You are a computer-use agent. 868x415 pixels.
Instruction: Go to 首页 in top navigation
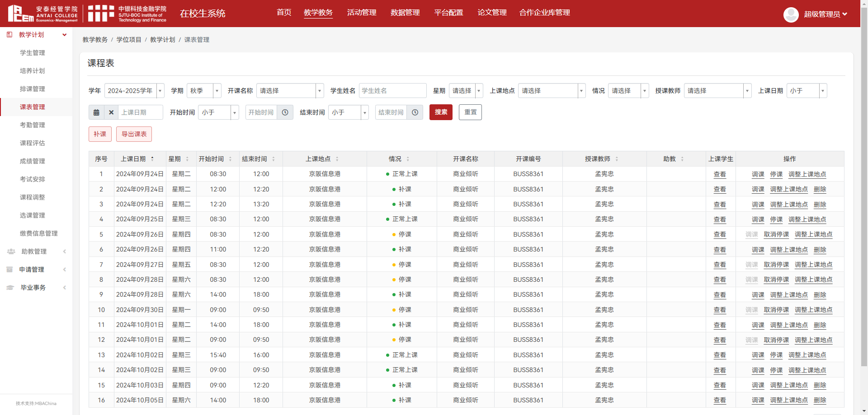tap(284, 13)
